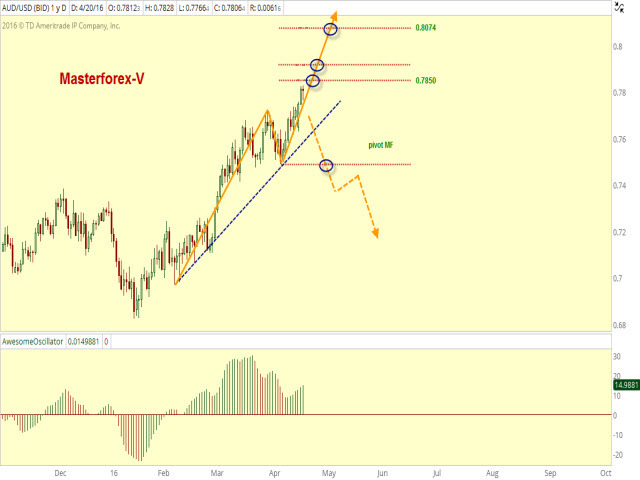The image size is (640, 480).
Task: Click the -10 oscillator axis label
Action: pyautogui.click(x=618, y=435)
